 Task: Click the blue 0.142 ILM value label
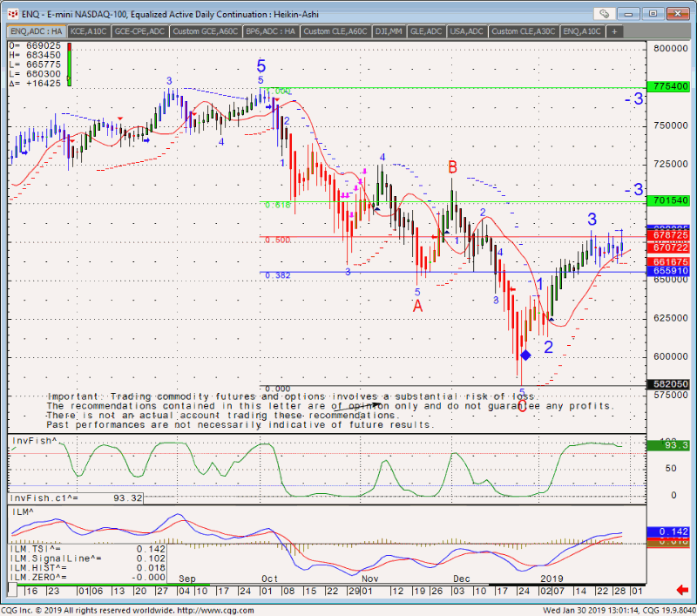click(x=670, y=531)
